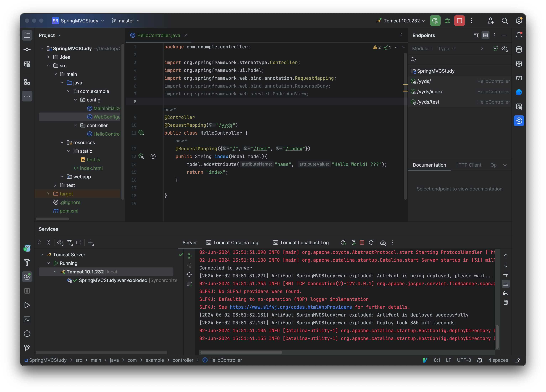Open the pom.xml file
The image size is (546, 392).
tap(69, 211)
